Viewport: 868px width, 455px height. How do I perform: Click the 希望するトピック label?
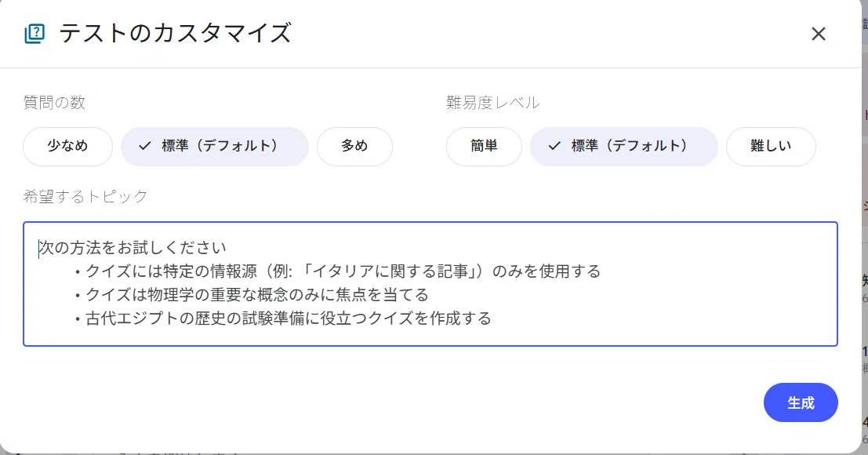tap(85, 196)
